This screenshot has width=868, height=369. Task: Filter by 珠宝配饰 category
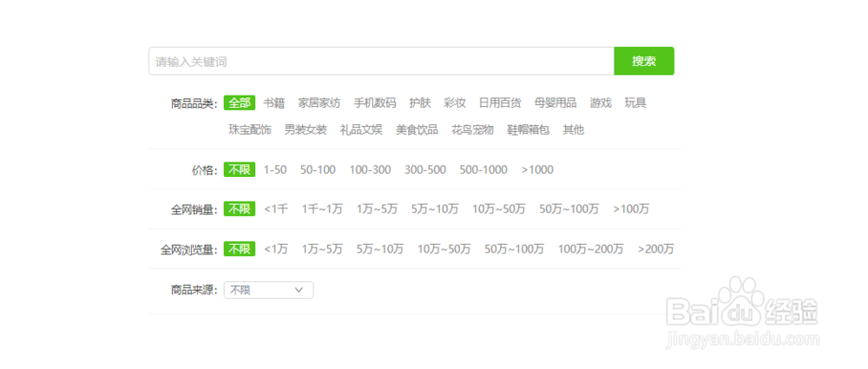tap(250, 129)
